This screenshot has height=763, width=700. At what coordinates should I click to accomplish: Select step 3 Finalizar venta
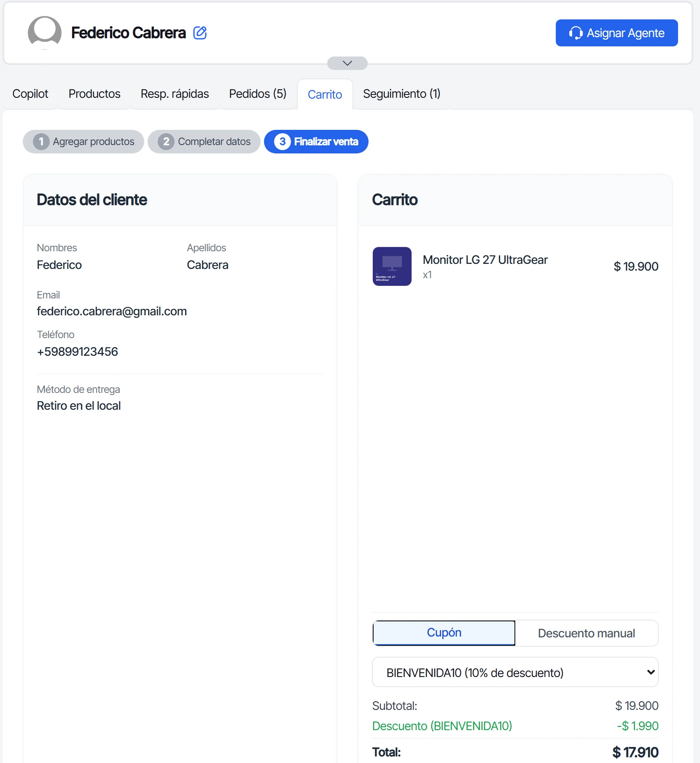(x=316, y=142)
